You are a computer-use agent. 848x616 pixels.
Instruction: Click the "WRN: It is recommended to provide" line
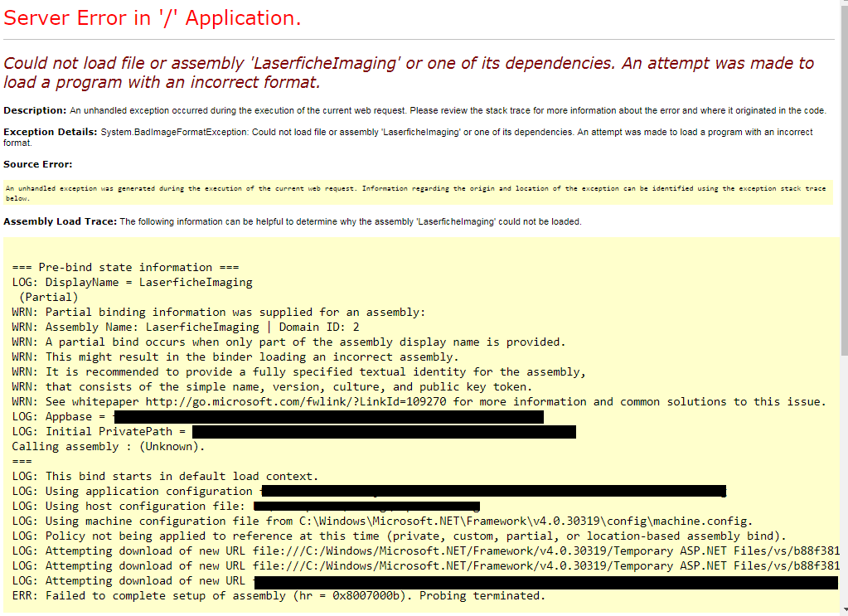(x=298, y=372)
